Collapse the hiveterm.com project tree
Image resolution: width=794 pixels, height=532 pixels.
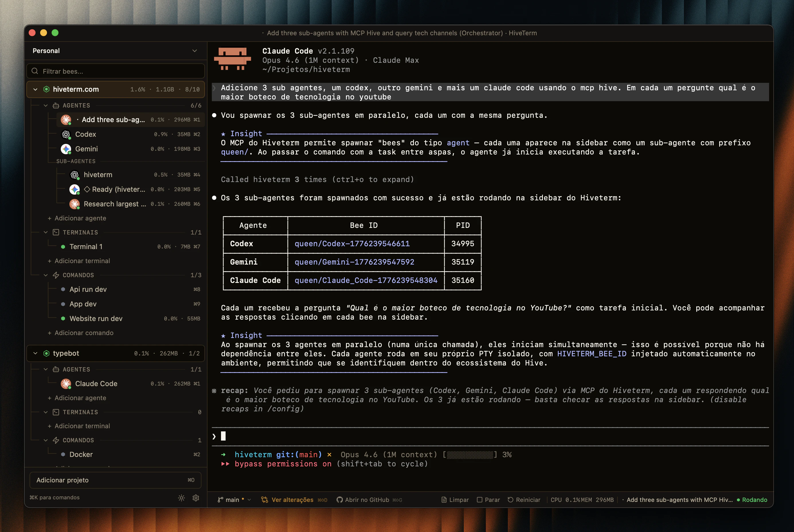[35, 89]
